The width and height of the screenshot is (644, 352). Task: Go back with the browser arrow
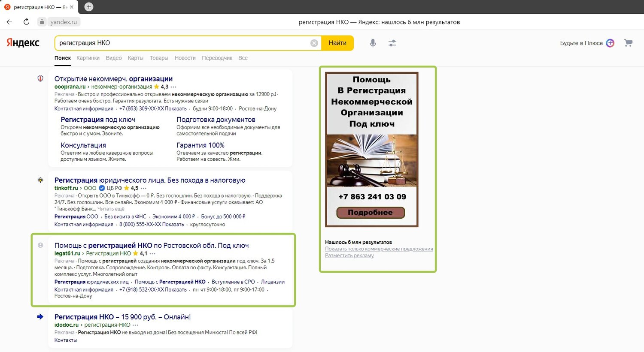(9, 22)
